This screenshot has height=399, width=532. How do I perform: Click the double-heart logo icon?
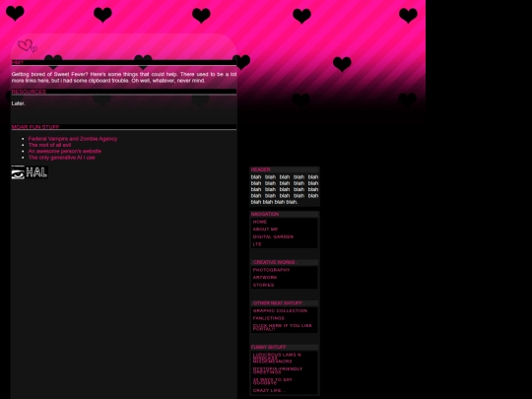[28, 45]
